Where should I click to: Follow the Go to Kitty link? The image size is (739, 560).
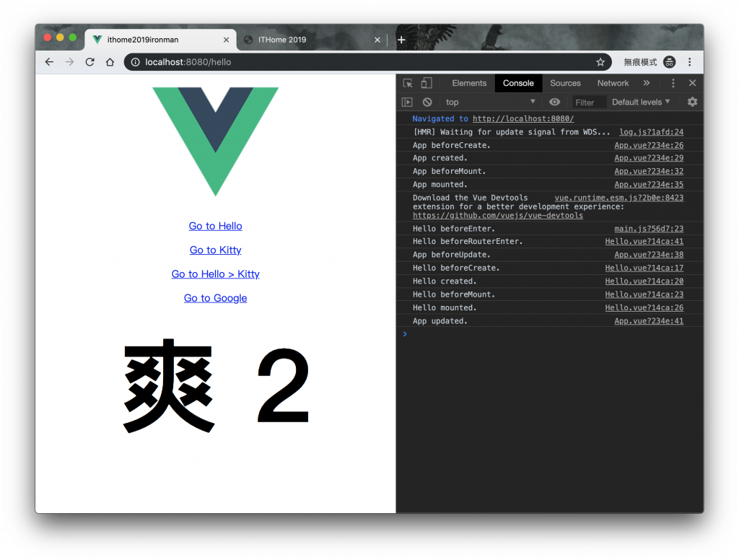(215, 250)
